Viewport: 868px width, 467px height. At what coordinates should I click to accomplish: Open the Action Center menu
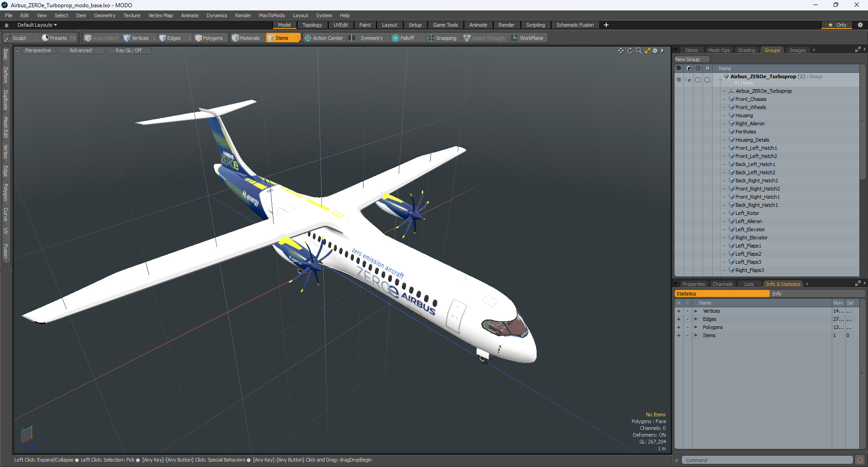(324, 38)
